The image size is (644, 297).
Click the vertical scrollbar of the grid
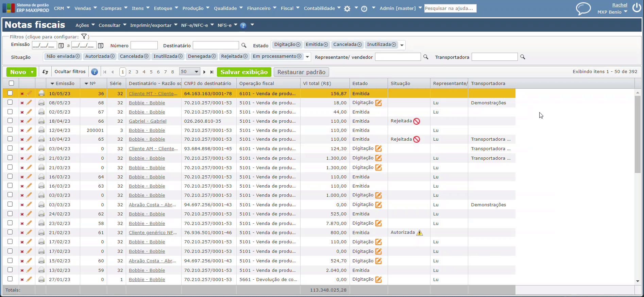pyautogui.click(x=638, y=135)
